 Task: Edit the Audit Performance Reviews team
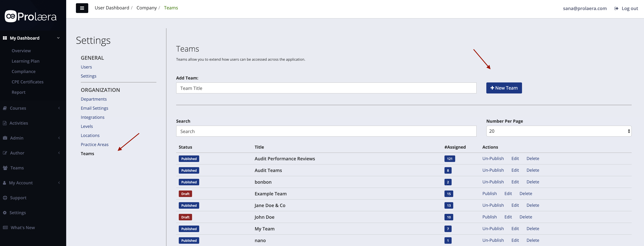[515, 159]
